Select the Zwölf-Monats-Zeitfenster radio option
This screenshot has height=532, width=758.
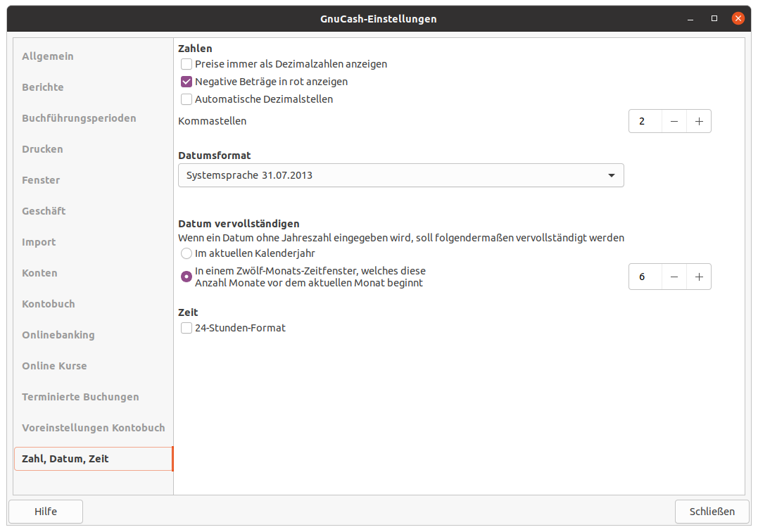(x=187, y=277)
